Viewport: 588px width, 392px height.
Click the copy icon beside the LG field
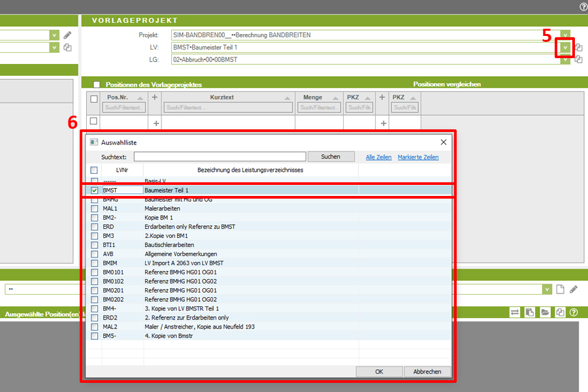click(579, 59)
